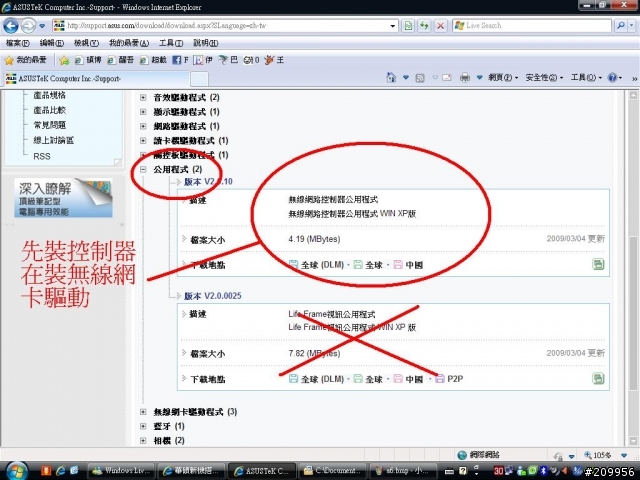The width and height of the screenshot is (640, 480).
Task: Click the Home page icon
Action: [391, 77]
